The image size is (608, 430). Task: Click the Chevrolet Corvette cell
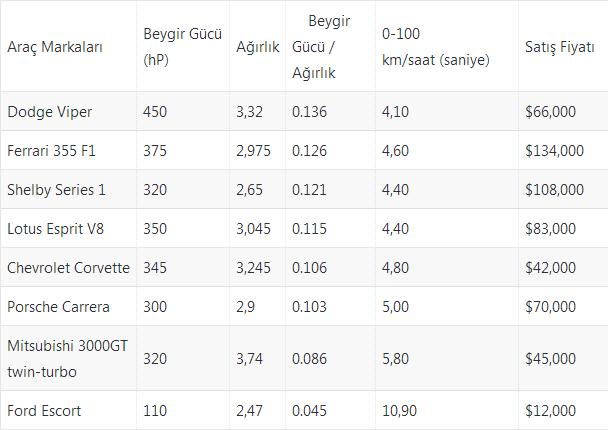click(x=68, y=268)
